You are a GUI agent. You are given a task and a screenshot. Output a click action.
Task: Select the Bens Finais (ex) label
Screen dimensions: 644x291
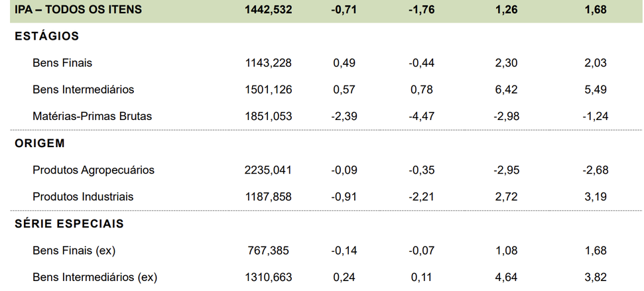74,251
